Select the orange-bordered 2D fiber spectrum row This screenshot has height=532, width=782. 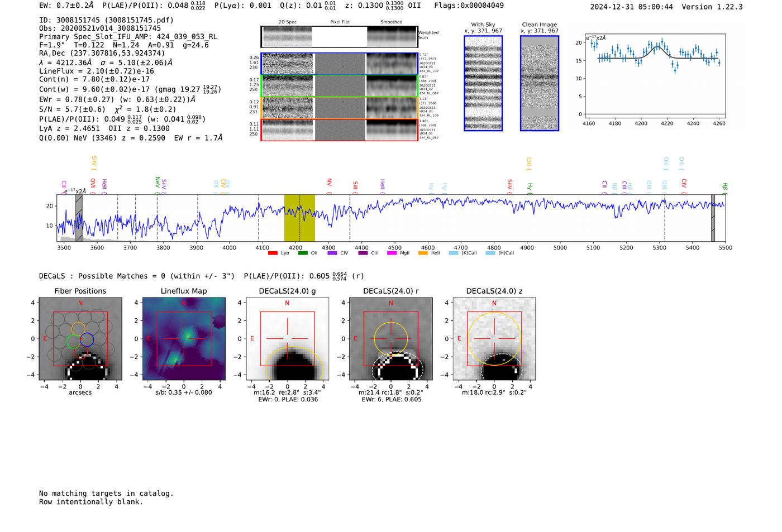pos(340,108)
